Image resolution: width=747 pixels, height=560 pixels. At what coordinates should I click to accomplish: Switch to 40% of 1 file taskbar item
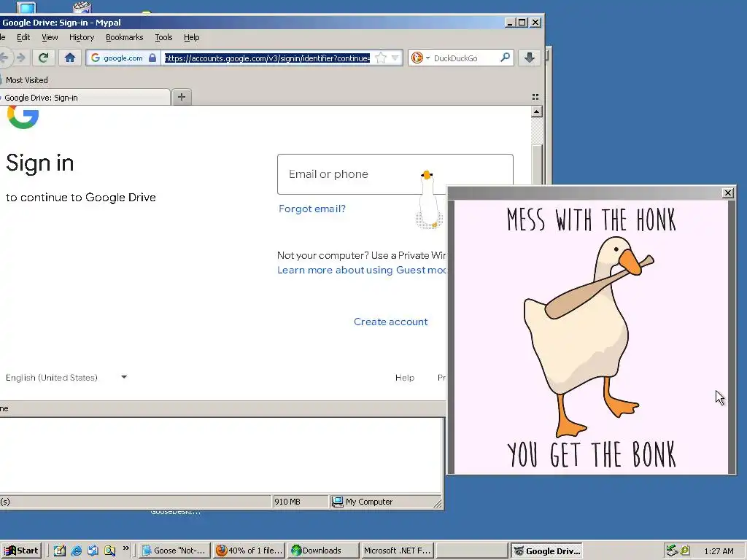pyautogui.click(x=249, y=551)
